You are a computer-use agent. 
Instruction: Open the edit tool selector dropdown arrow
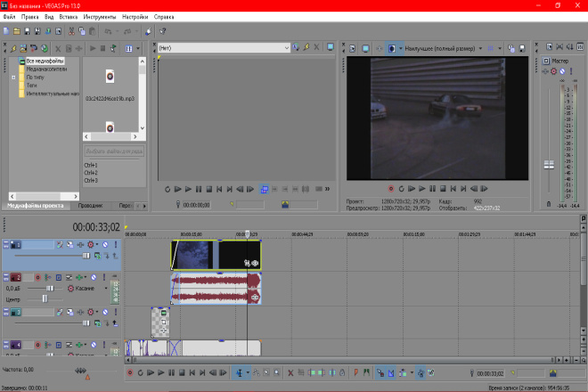pyautogui.click(x=248, y=372)
